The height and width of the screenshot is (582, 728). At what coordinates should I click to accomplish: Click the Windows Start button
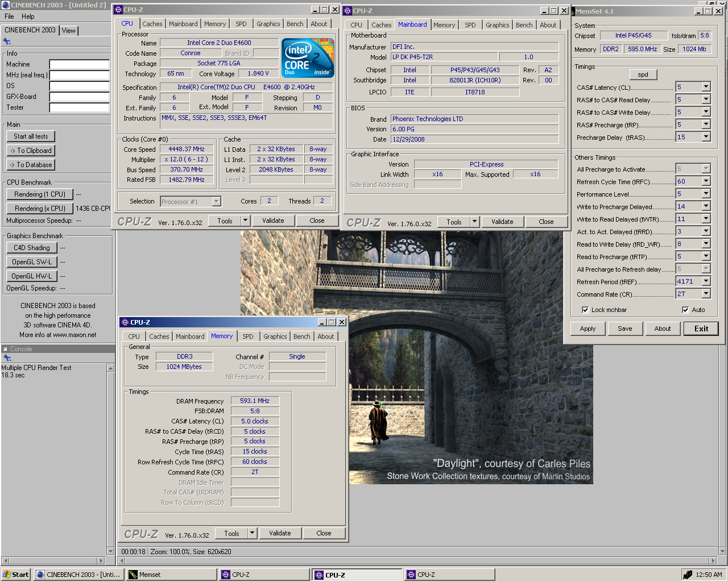tap(15, 575)
